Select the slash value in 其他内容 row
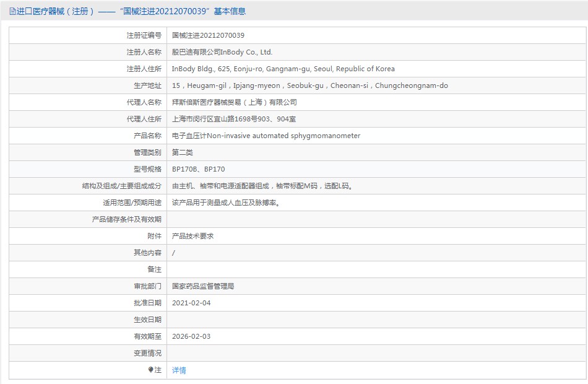Viewport: 588px width, 384px height. click(x=173, y=253)
